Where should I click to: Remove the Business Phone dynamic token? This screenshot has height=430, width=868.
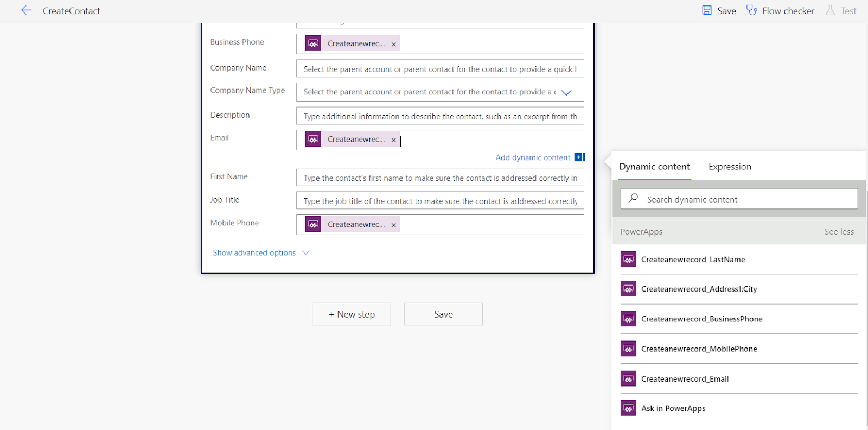[394, 44]
